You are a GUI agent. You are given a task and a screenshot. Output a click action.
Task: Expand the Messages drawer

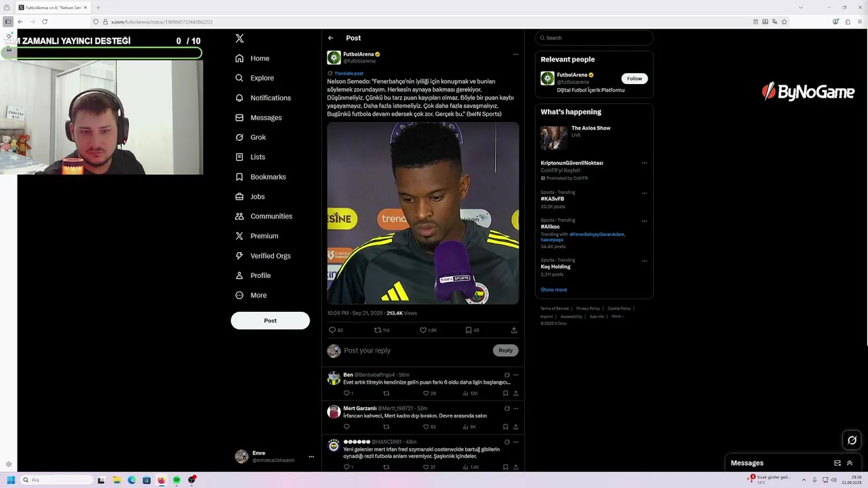pyautogui.click(x=850, y=463)
